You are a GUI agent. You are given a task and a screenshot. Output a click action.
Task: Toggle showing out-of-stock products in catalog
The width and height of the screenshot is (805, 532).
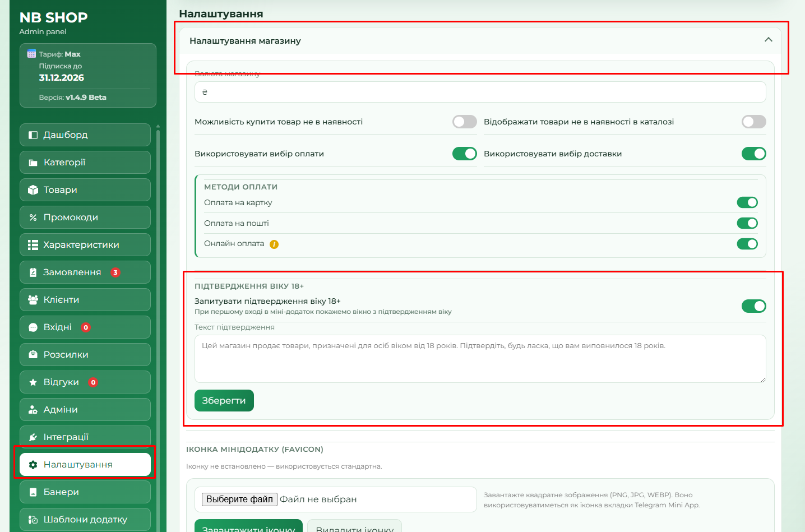pos(754,122)
